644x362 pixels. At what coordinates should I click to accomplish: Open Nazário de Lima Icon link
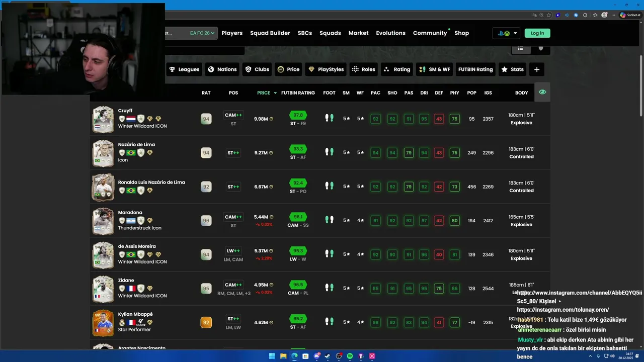pyautogui.click(x=136, y=145)
